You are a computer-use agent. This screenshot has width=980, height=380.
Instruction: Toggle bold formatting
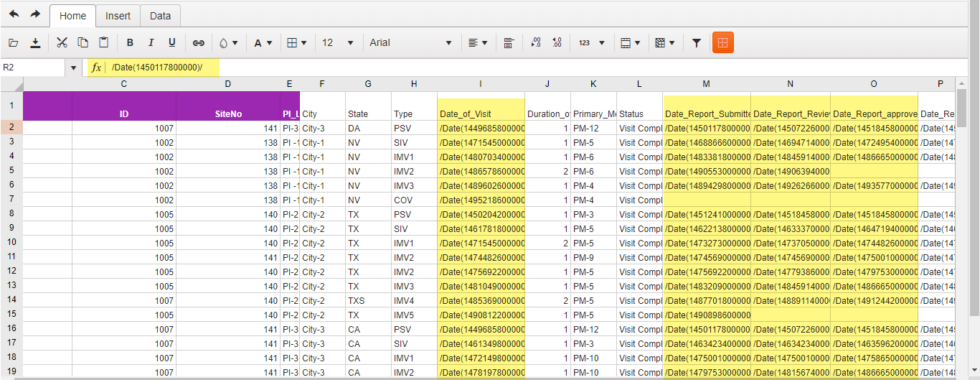pos(130,43)
